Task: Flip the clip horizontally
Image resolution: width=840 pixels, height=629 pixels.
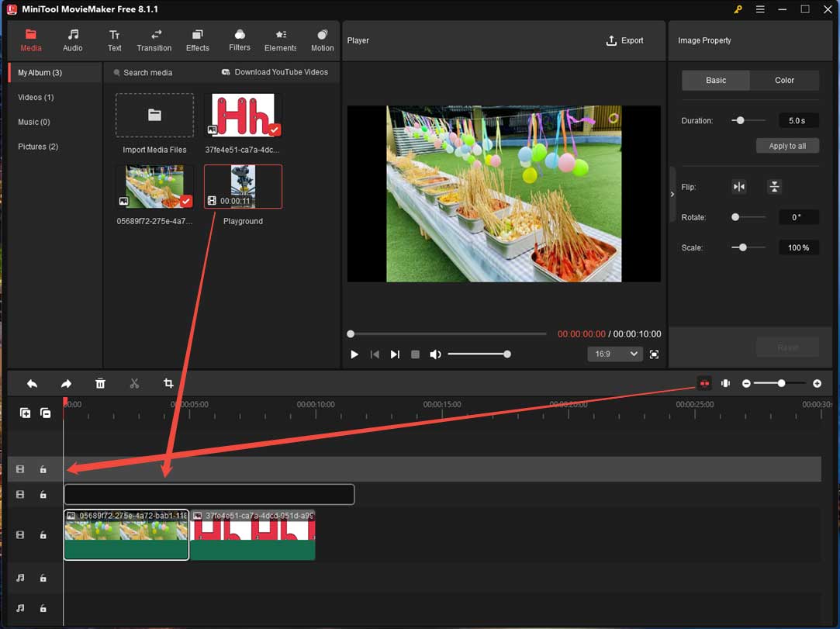Action: coord(738,186)
